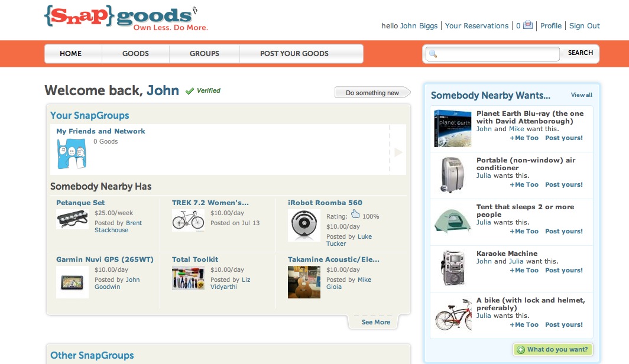Open the iRobot Roomba 560 image
This screenshot has width=629, height=364.
[304, 225]
